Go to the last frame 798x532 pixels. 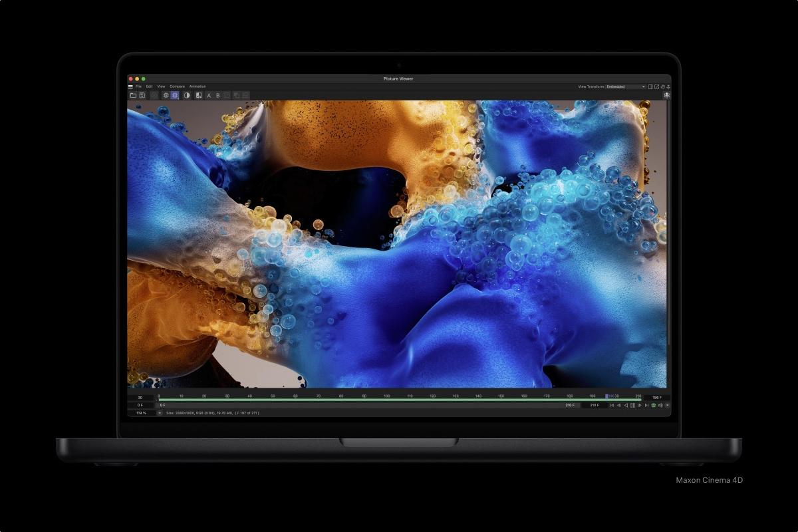646,405
